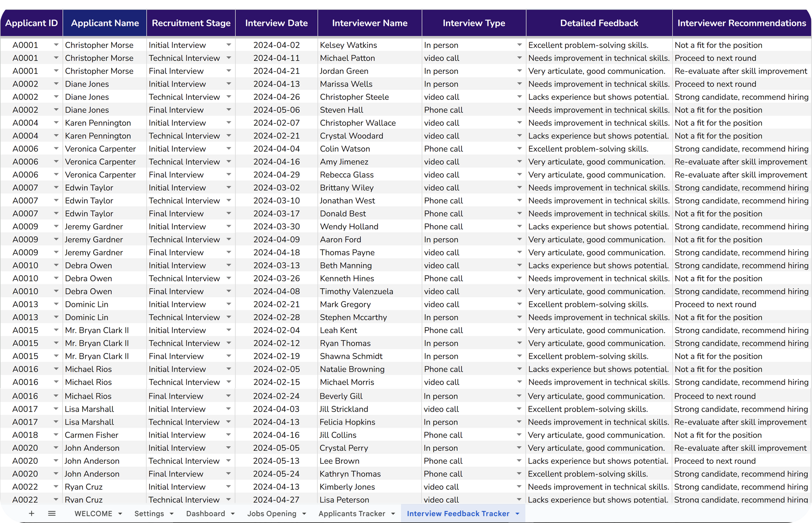
Task: Open Applicant ID dropdown for Stephen Mccarthy row
Action: [x=56, y=317]
